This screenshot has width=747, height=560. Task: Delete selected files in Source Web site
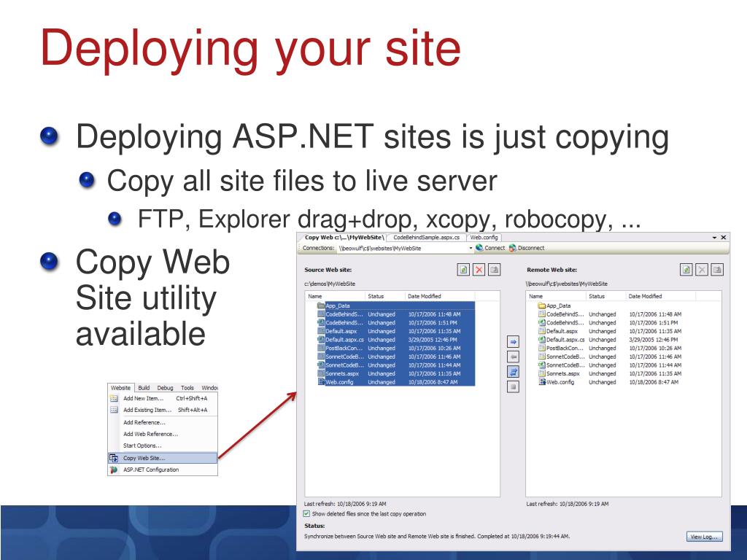coord(479,270)
